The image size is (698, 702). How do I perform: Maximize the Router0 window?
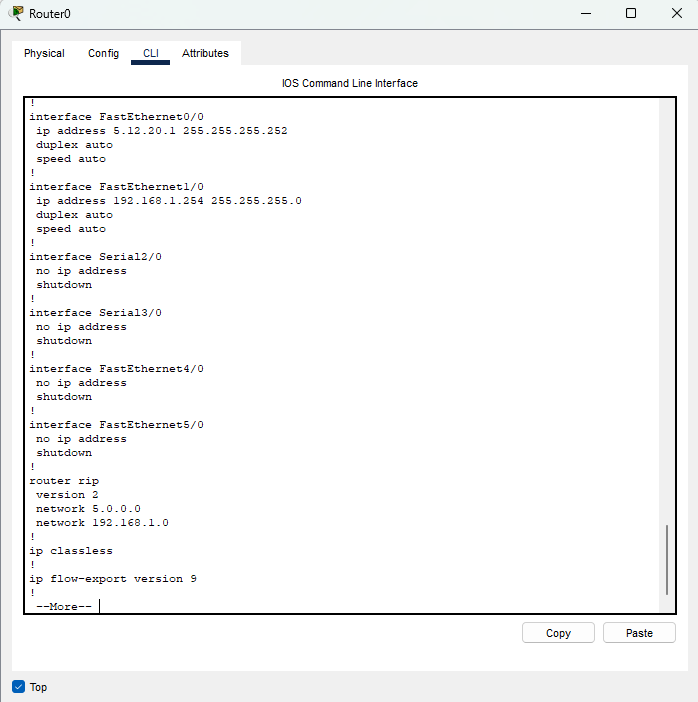[631, 13]
